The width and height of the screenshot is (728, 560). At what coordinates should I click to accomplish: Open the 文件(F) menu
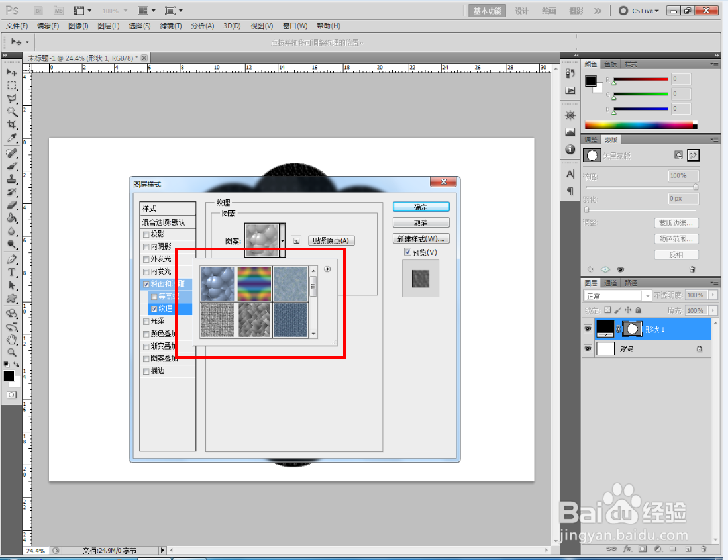click(x=17, y=26)
